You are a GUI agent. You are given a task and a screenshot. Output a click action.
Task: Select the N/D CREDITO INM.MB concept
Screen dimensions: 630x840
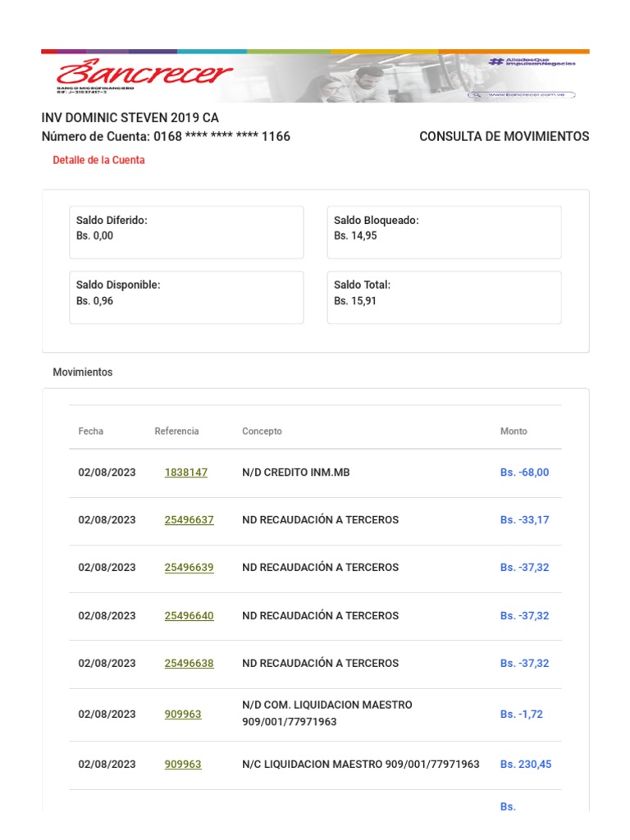click(x=295, y=472)
